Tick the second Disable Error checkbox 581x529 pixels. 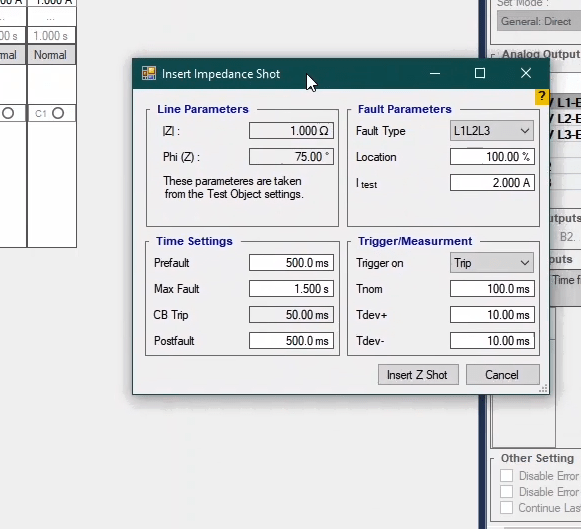[x=506, y=492]
